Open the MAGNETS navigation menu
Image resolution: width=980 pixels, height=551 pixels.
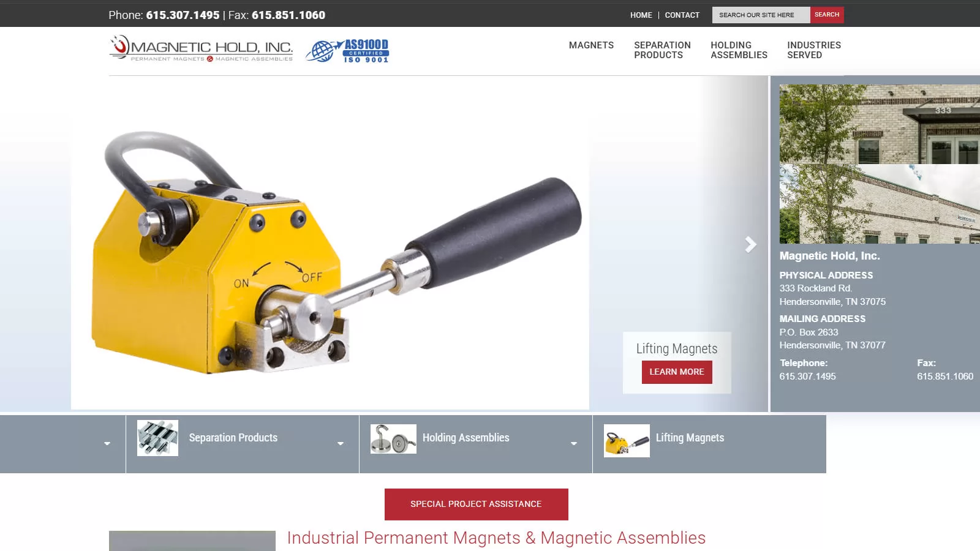(x=590, y=45)
